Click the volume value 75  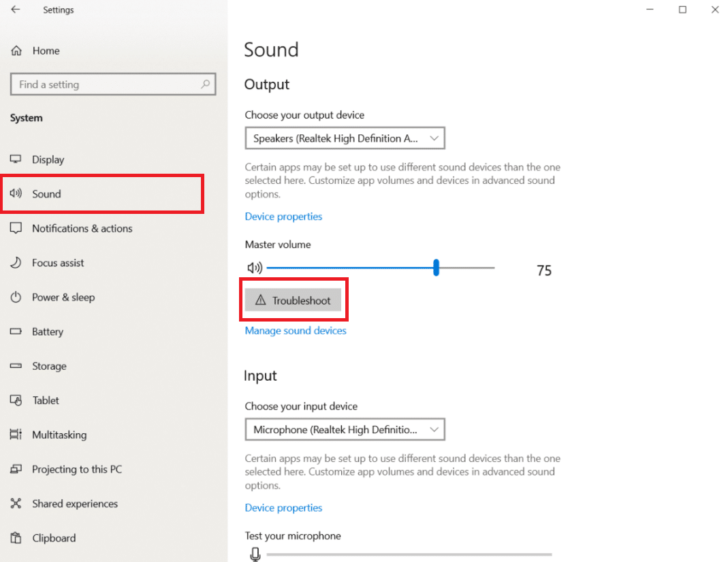pos(543,270)
